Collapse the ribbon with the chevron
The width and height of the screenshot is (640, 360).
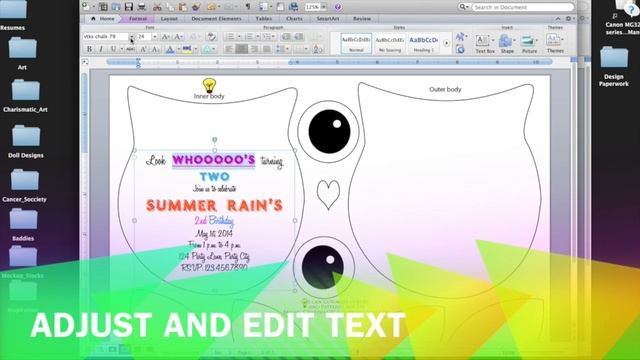point(558,19)
